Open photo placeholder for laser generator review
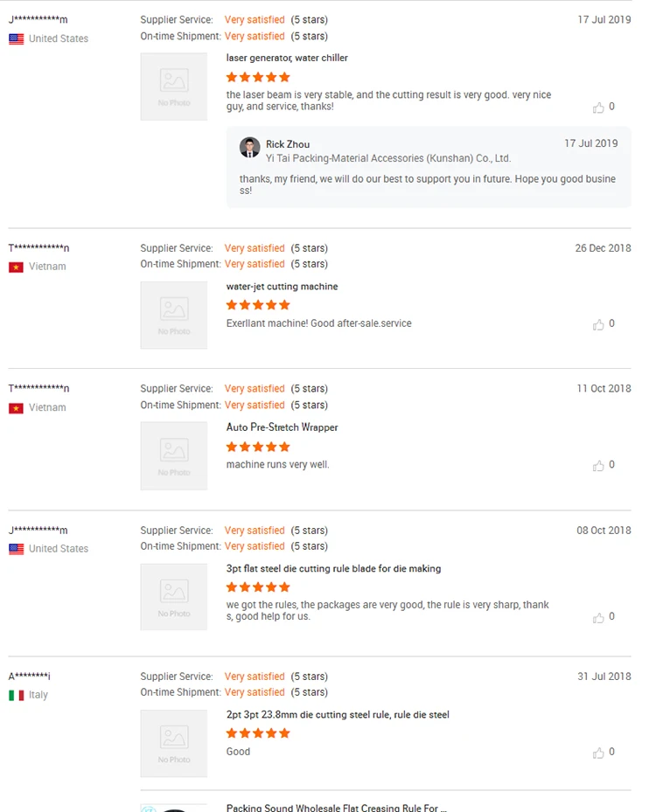Viewport: 656px width, 812px height. 174,87
